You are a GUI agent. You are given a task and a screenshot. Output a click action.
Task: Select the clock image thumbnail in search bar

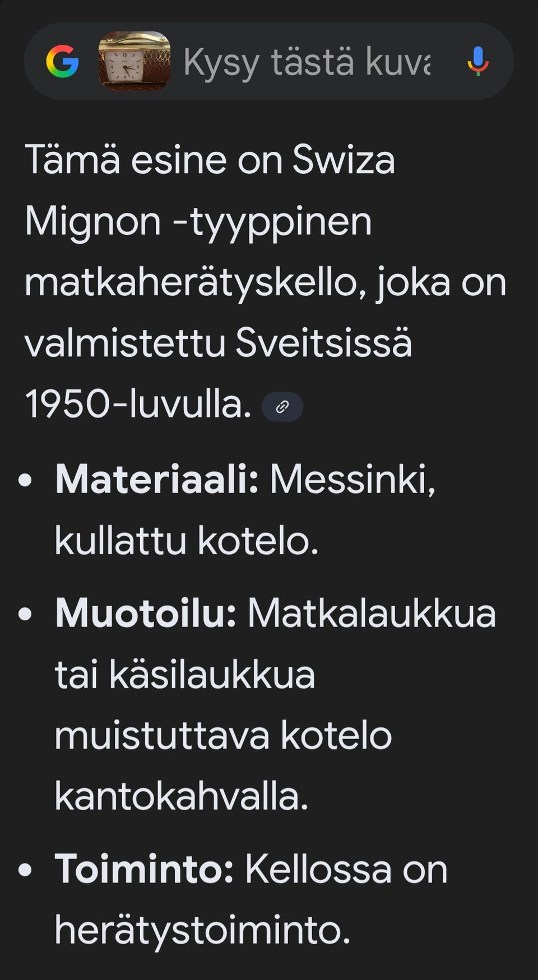pos(133,62)
